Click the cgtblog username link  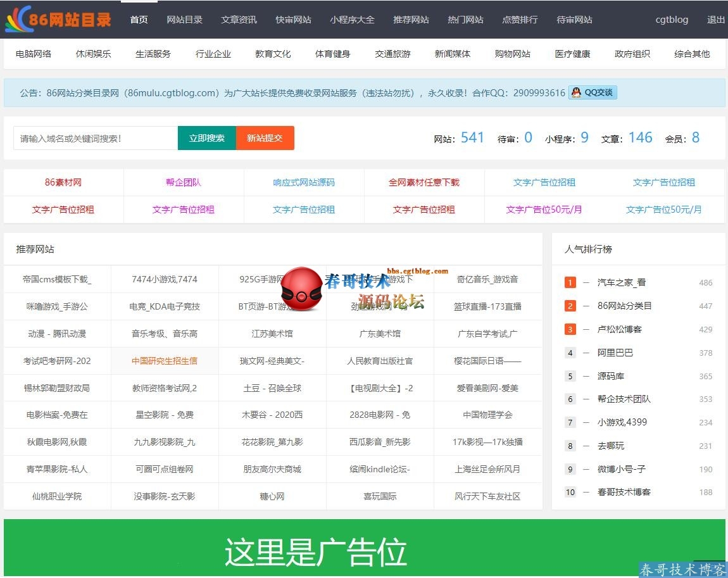(x=672, y=20)
